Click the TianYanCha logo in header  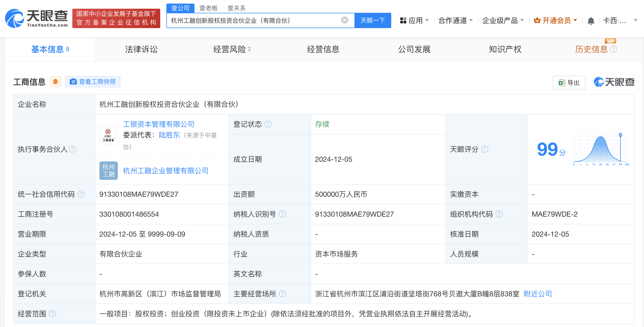[37, 18]
